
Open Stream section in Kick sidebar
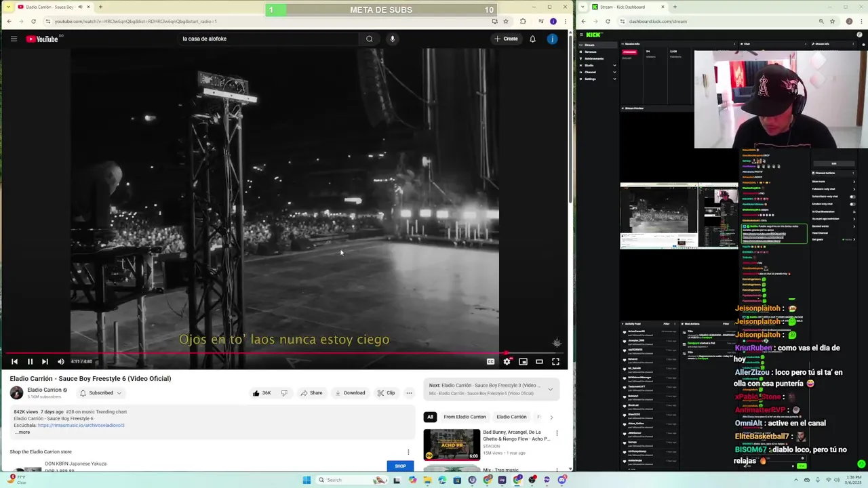pos(597,45)
